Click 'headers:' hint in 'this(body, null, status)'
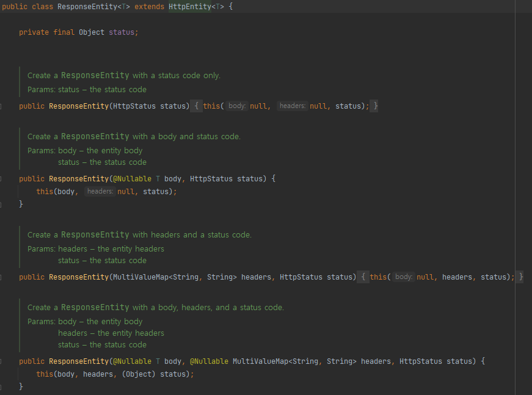The height and width of the screenshot is (395, 532). (100, 191)
